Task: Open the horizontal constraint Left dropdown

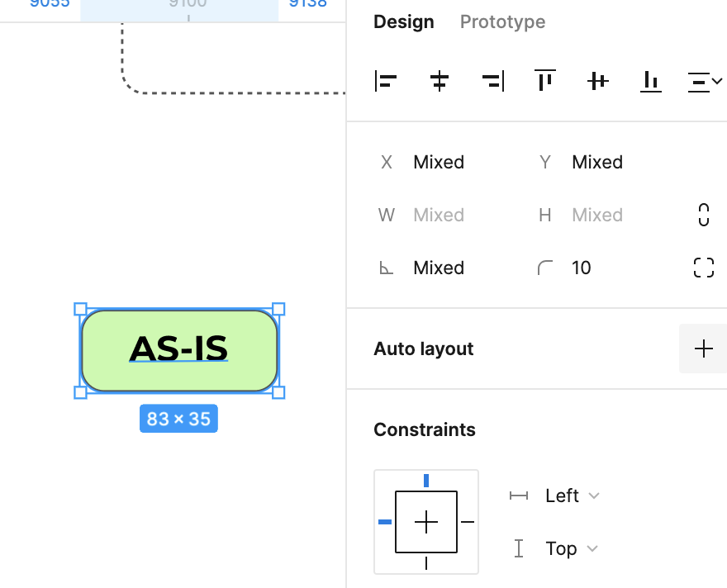Action: (571, 496)
